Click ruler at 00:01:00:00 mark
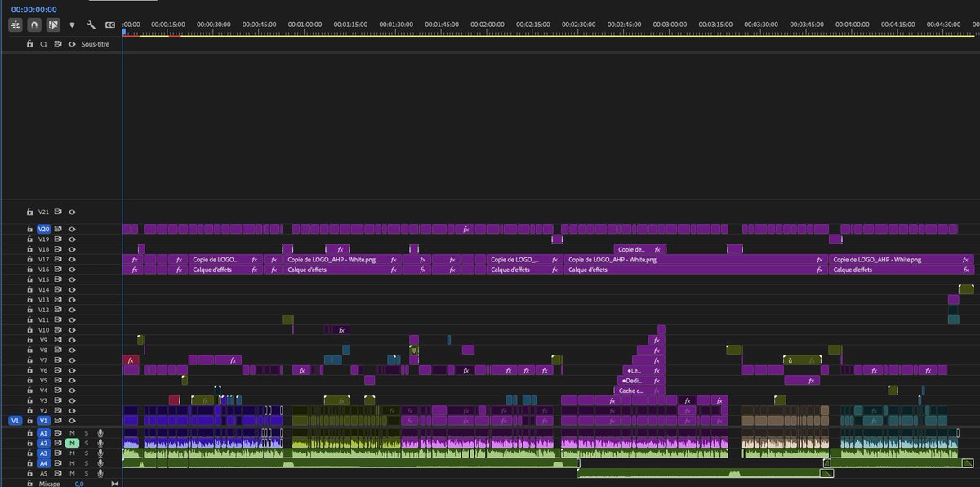This screenshot has height=487, width=980. click(305, 25)
